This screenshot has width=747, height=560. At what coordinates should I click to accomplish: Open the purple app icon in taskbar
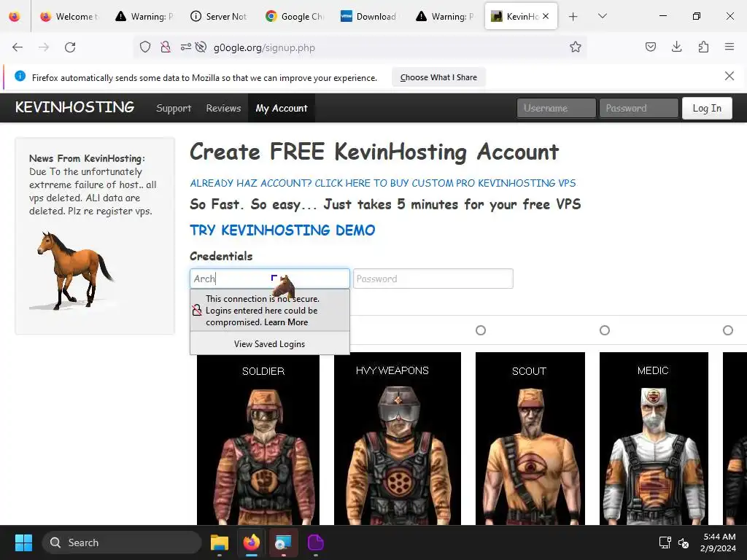tap(315, 542)
